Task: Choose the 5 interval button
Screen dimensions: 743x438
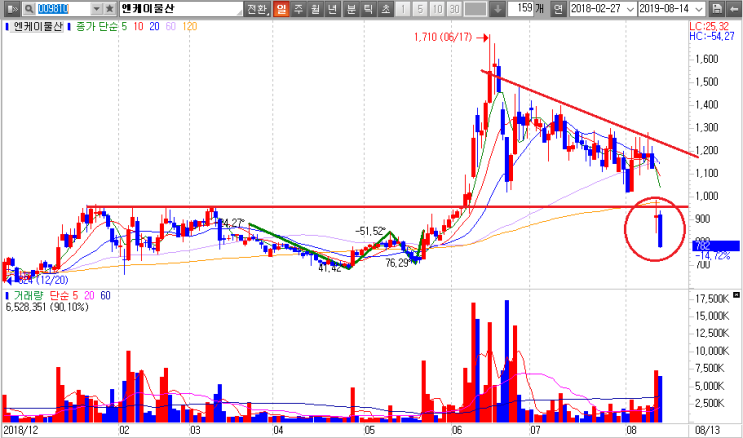Action: pos(420,9)
